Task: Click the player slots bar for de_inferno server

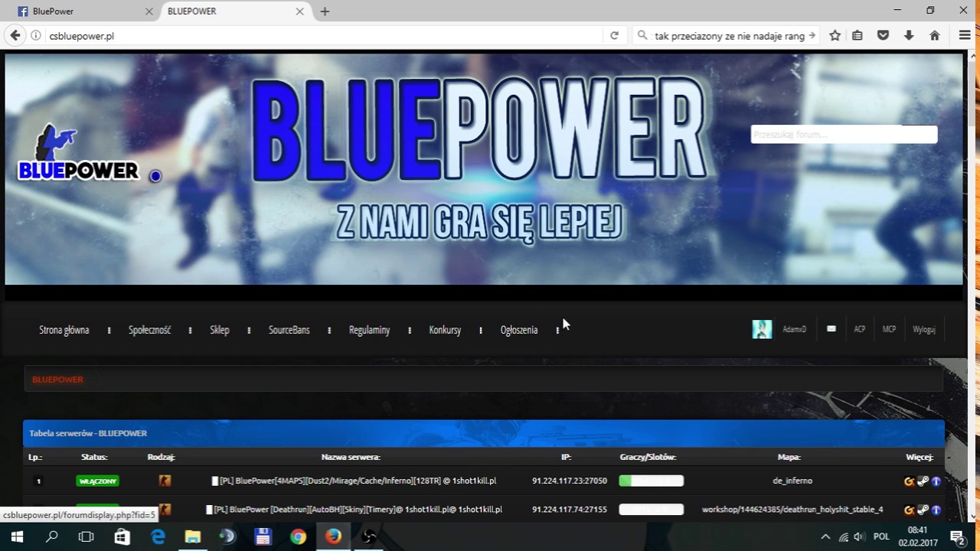Action: click(x=651, y=481)
